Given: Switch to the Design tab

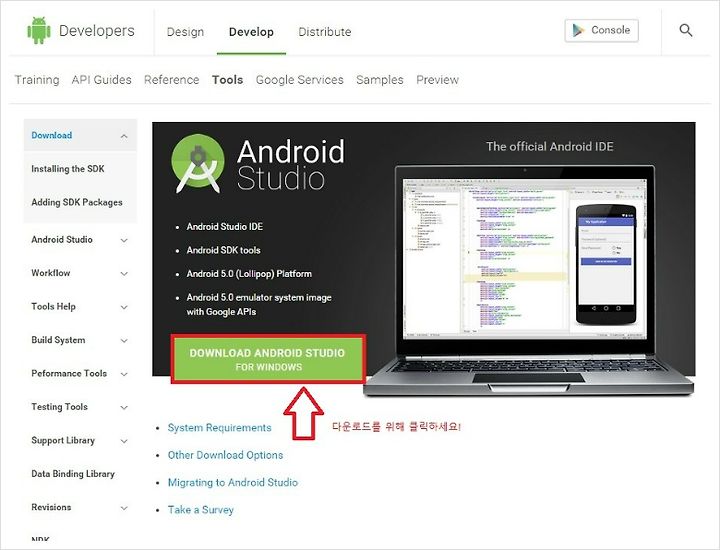Looking at the screenshot, I should [x=185, y=32].
